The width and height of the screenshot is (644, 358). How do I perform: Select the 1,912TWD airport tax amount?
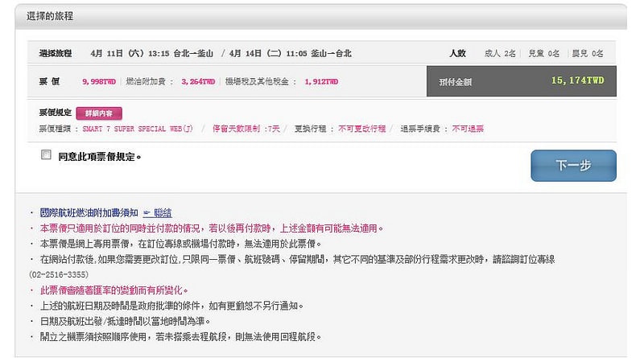click(321, 81)
